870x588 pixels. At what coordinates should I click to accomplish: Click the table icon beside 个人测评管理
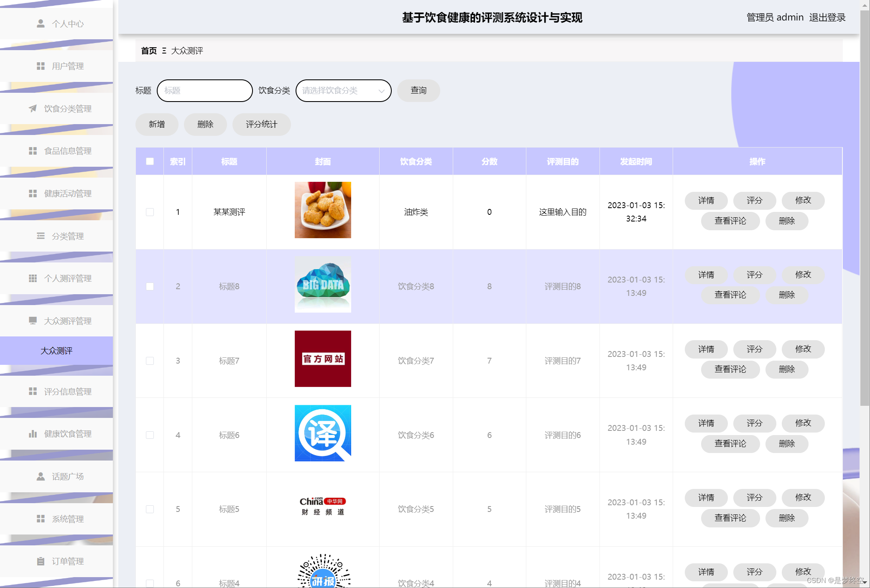click(x=33, y=278)
